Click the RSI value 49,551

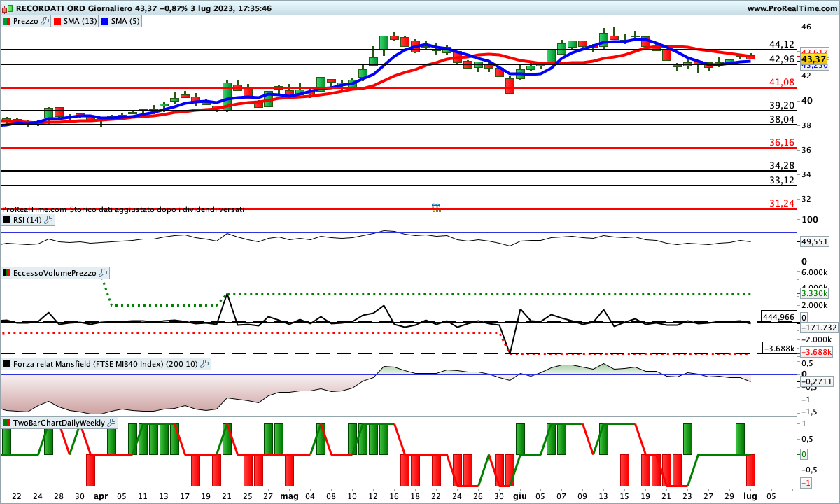[x=815, y=241]
